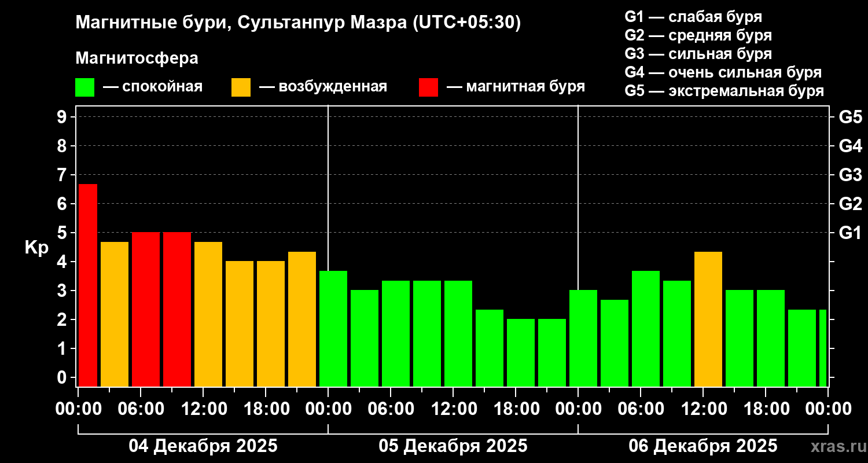This screenshot has height=463, width=868.
Task: Click the right-axis 'G2' level label
Action: 850,204
